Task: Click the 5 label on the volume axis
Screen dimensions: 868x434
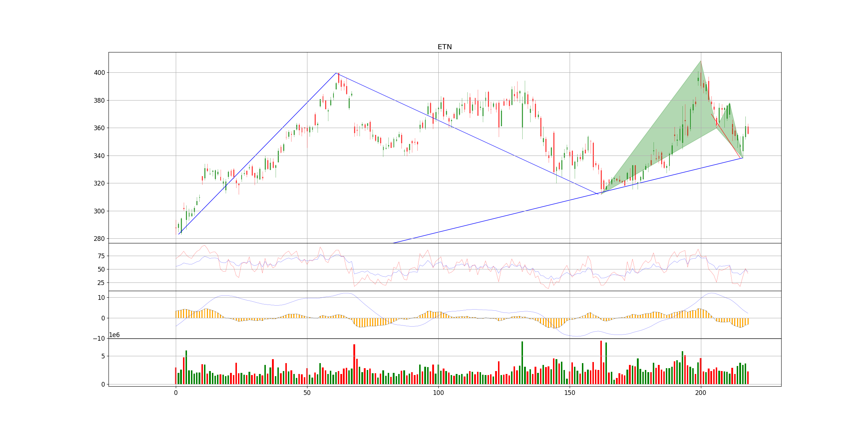Action: (103, 356)
